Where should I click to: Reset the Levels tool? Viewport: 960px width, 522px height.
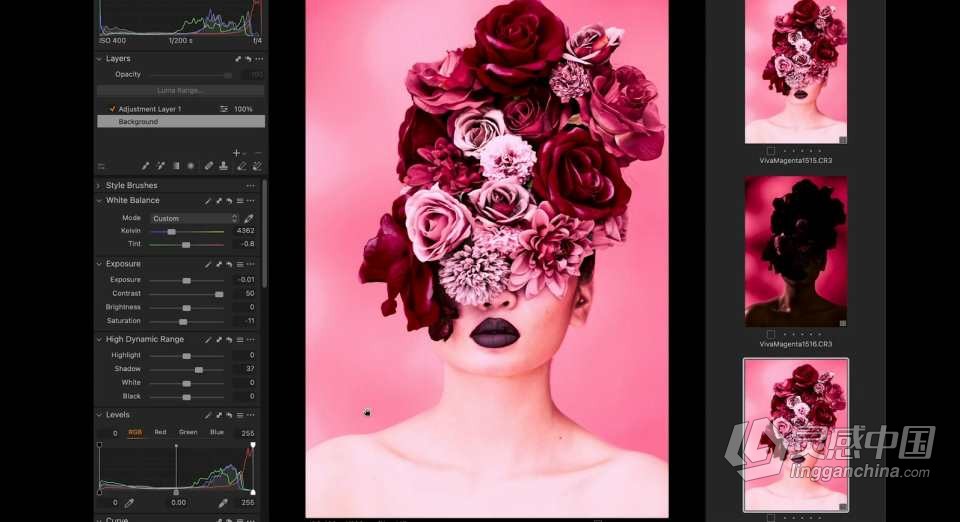tap(229, 415)
